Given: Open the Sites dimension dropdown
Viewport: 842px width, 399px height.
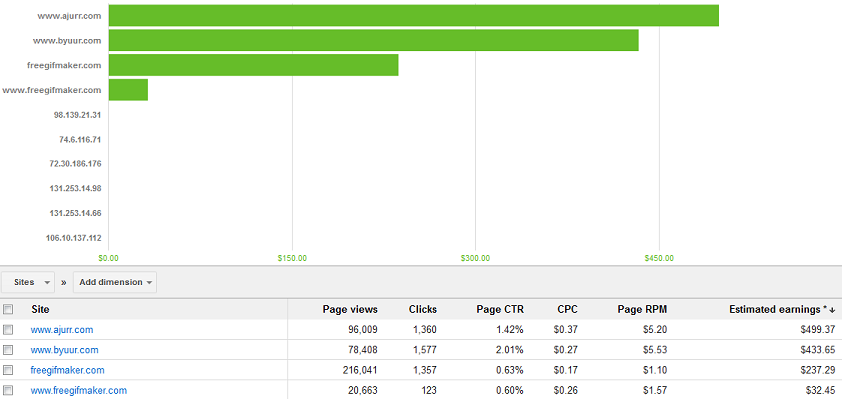Looking at the screenshot, I should coord(28,282).
